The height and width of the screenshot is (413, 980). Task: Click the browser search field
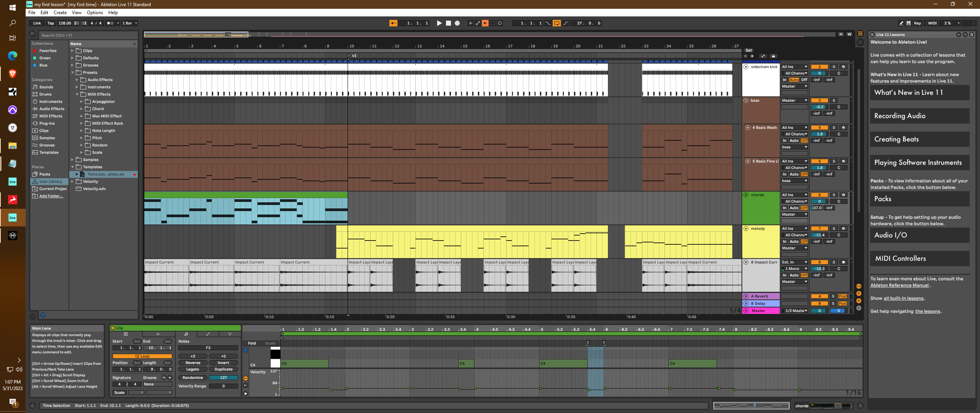pyautogui.click(x=88, y=36)
